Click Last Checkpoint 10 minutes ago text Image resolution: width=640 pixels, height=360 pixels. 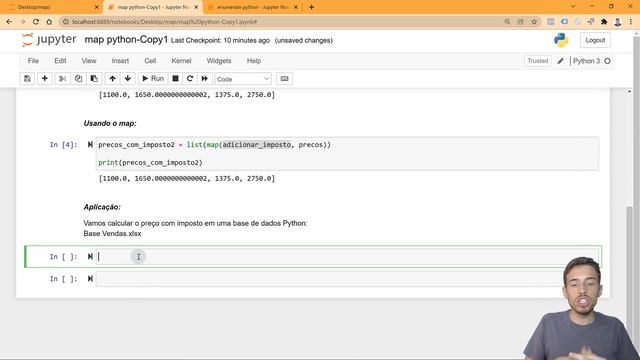[220, 40]
